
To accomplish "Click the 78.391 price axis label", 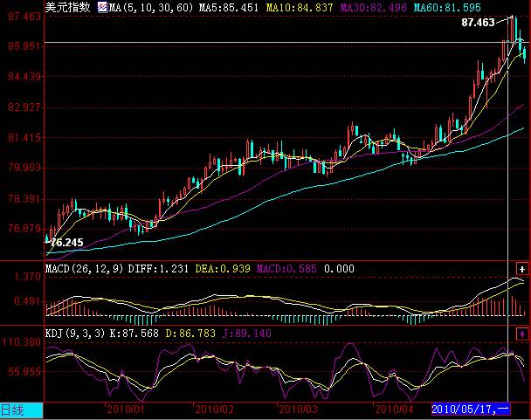I will click(x=24, y=198).
